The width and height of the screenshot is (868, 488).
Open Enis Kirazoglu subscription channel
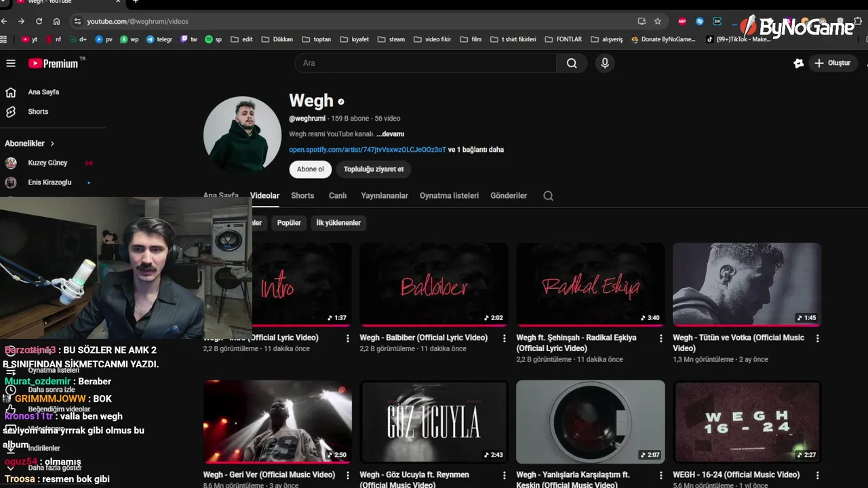(x=50, y=182)
